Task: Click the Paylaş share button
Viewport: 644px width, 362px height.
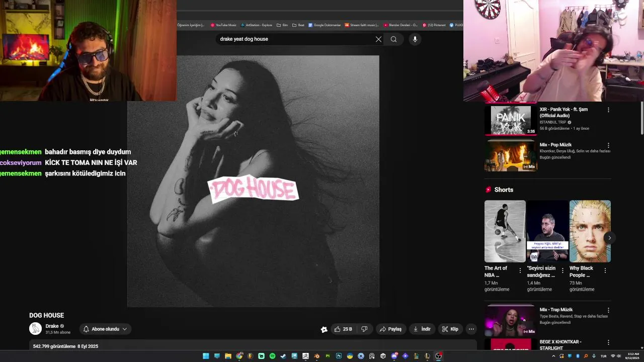Action: click(x=391, y=329)
